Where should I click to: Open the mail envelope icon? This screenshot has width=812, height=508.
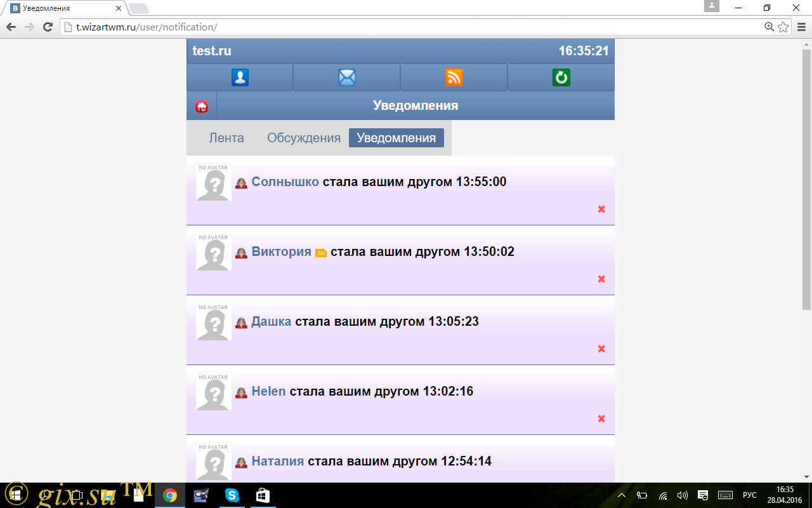tap(347, 77)
